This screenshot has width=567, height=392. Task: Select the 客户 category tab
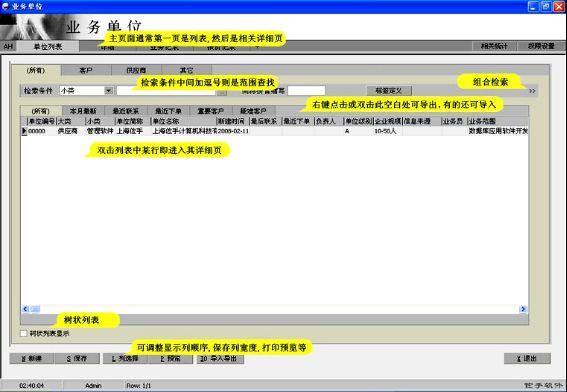(86, 71)
